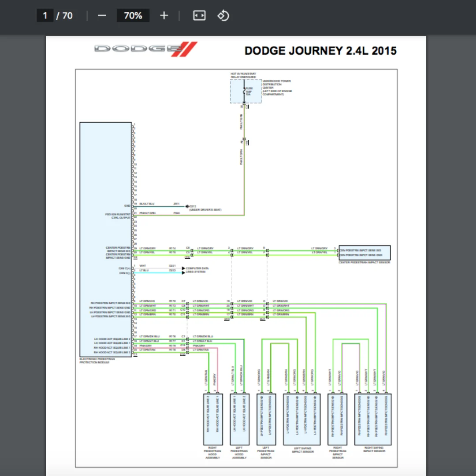Click the Left Pedestrian Hood Assembly connector box
476x476 pixels.
point(240,419)
